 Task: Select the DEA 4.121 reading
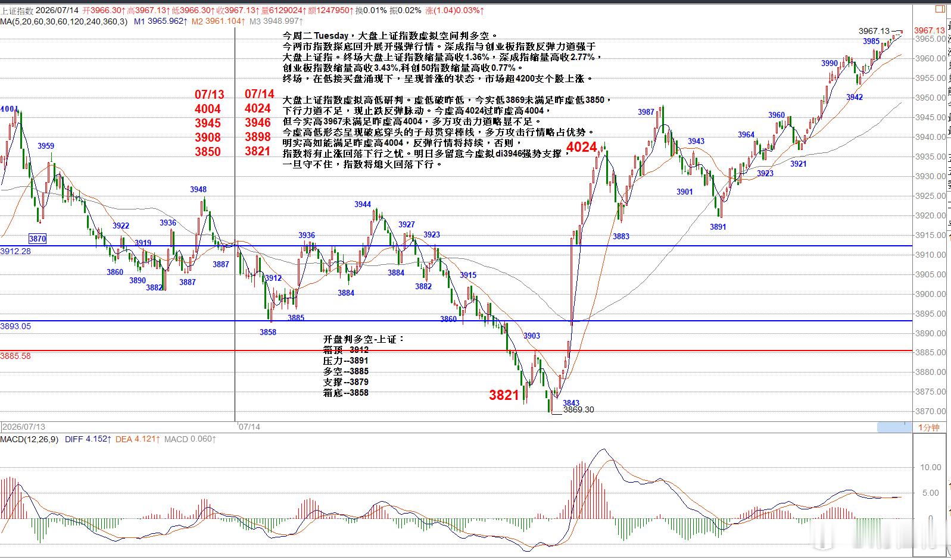(138, 439)
